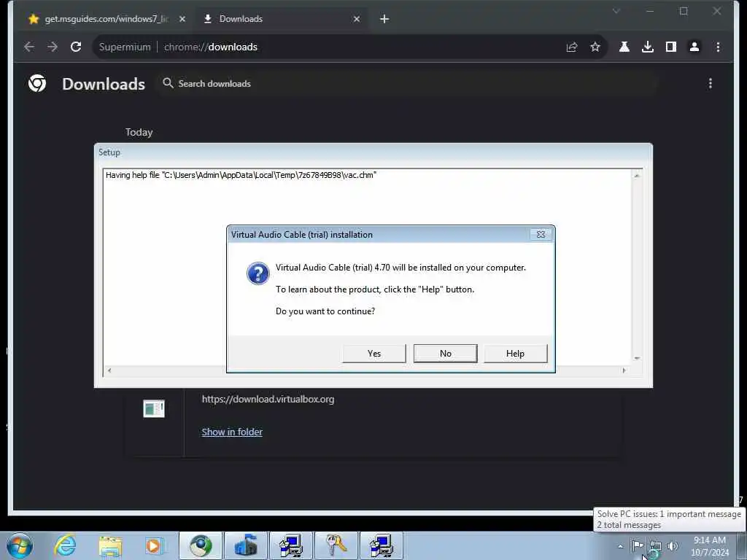Viewport: 747px width, 560px height.
Task: Open the Chrome Labs flask icon
Action: pos(624,47)
